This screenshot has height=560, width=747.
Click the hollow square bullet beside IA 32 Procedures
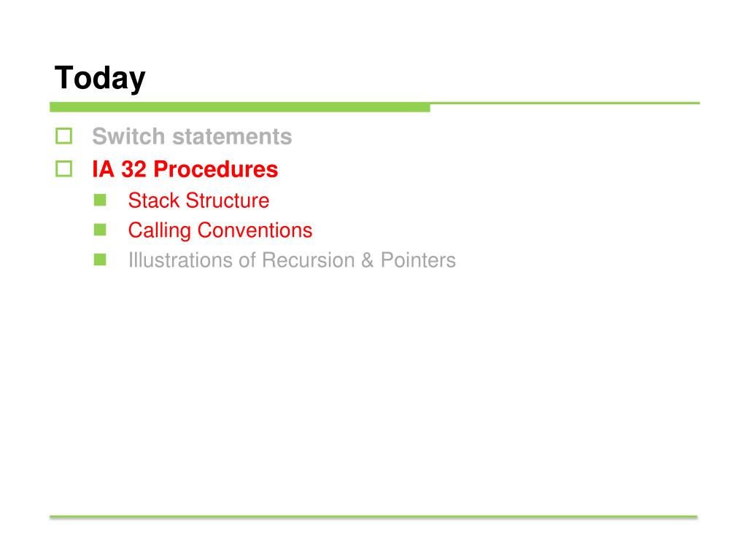(x=64, y=169)
